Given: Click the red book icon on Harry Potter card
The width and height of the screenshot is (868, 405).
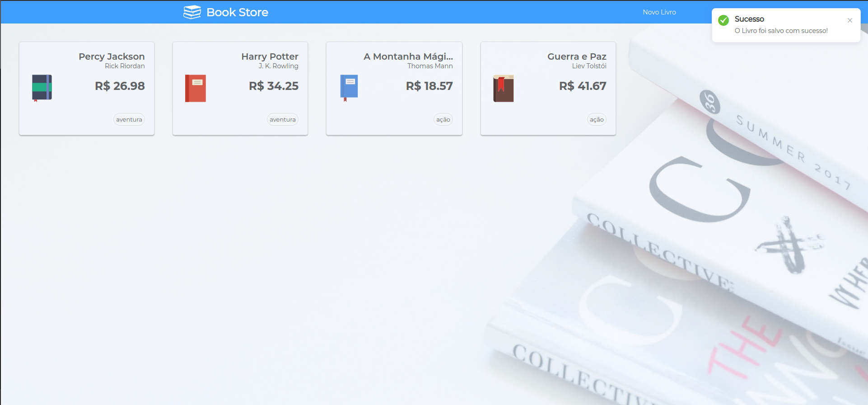Looking at the screenshot, I should tap(196, 88).
